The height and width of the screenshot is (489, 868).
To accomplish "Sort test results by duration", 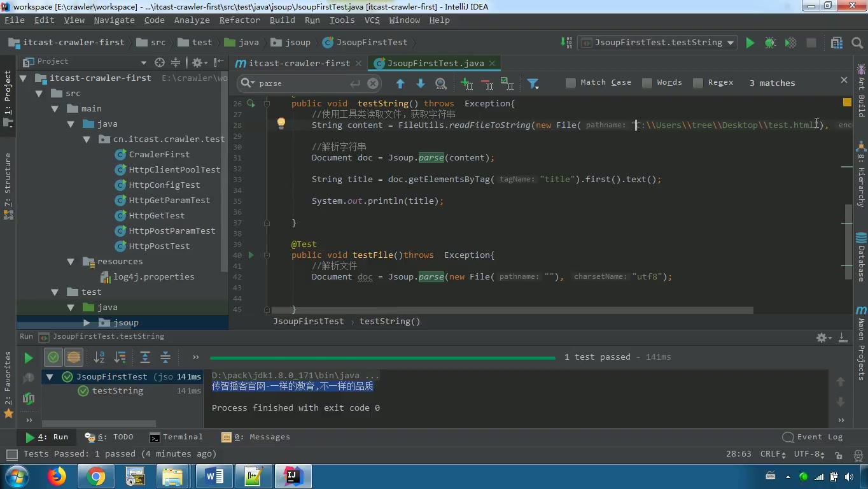I will (120, 357).
